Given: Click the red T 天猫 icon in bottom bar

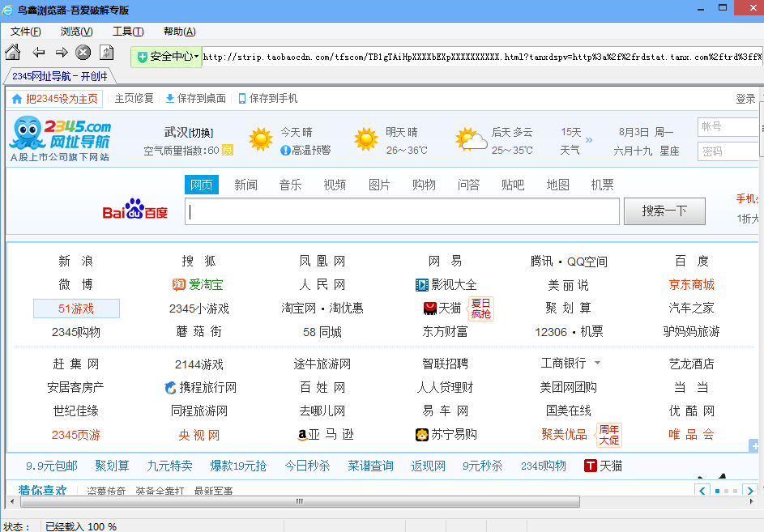Looking at the screenshot, I should (x=590, y=466).
